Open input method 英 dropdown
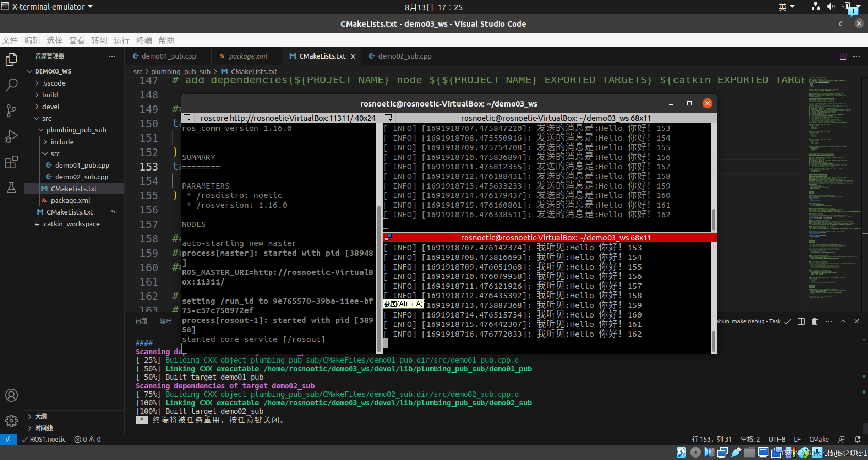868x460 pixels. pyautogui.click(x=786, y=7)
